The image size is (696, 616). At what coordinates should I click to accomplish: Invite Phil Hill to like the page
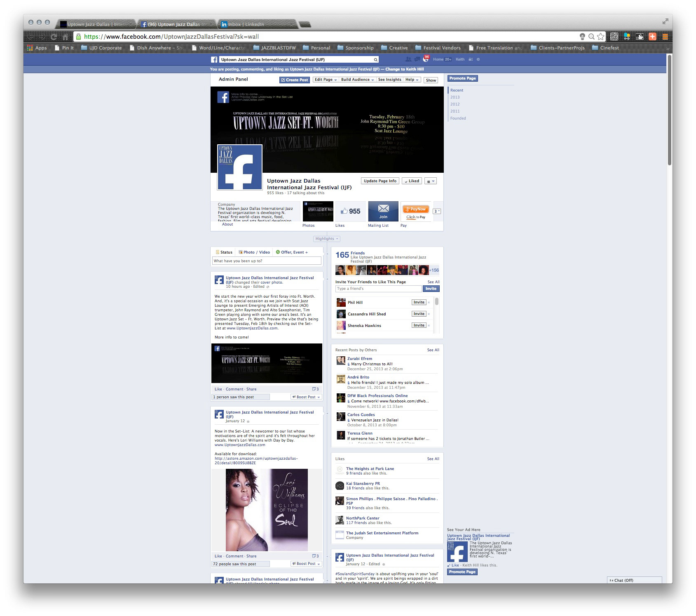click(x=419, y=303)
